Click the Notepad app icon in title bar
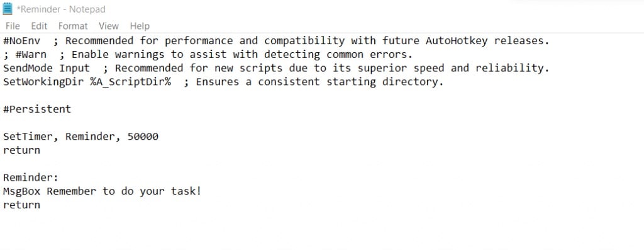This screenshot has width=644, height=250. (8, 9)
